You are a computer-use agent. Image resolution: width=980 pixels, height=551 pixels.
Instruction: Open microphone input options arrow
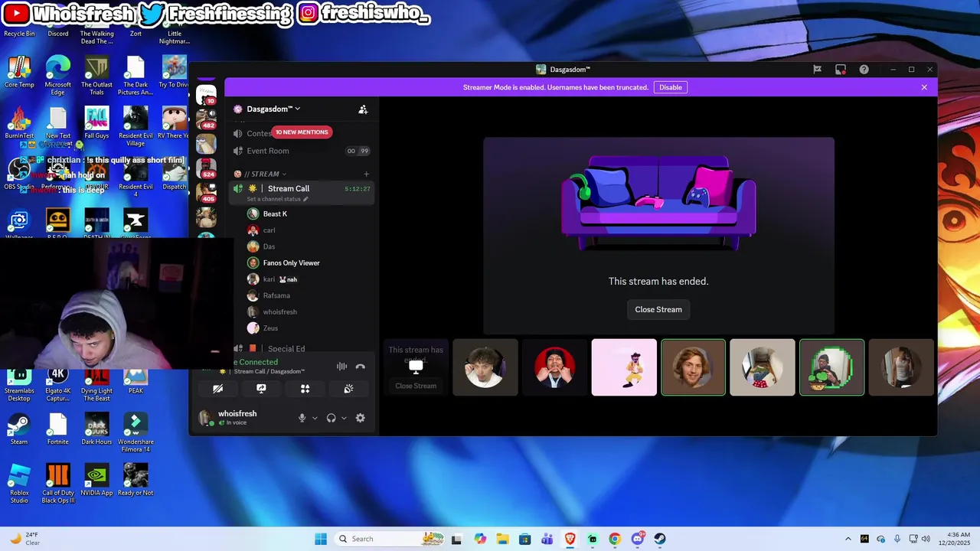tap(315, 418)
